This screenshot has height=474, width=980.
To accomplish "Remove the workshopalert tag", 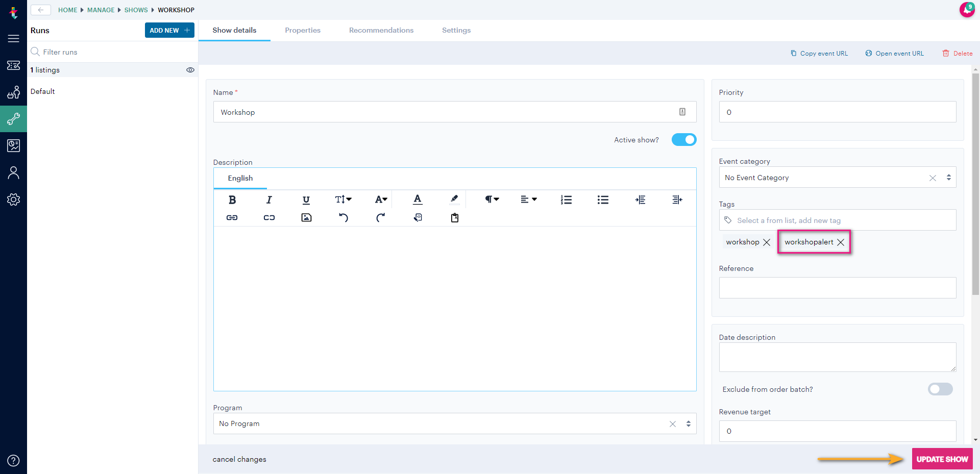I will [841, 242].
